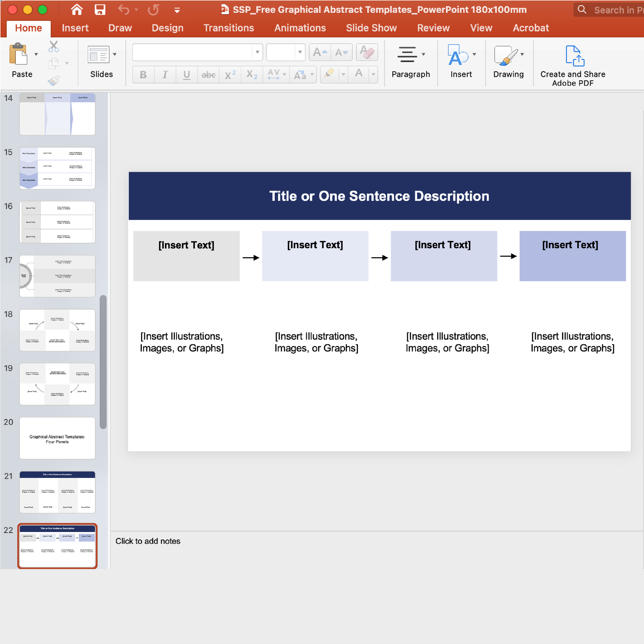The width and height of the screenshot is (644, 644).
Task: Switch to the Animations ribbon tab
Action: tap(300, 28)
